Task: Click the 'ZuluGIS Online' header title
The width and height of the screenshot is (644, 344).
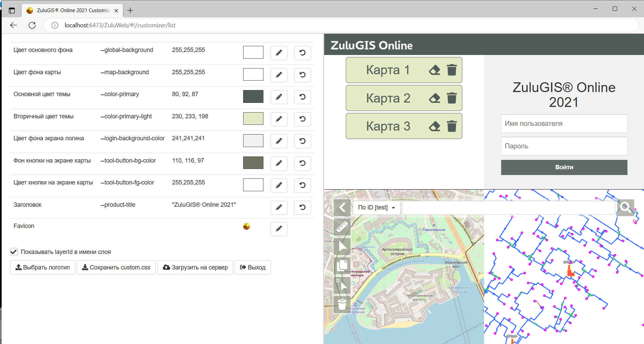Action: point(371,45)
